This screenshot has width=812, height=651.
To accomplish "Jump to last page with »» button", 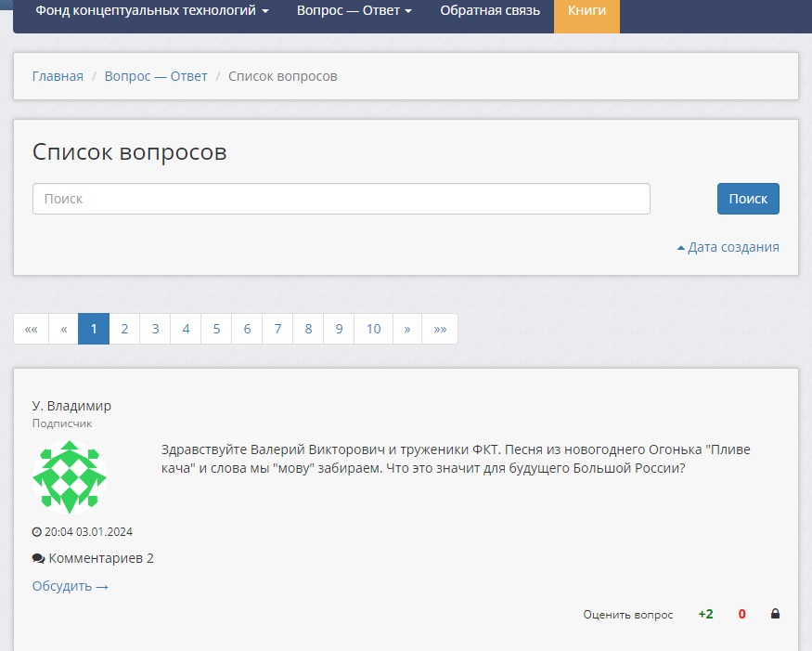I will click(440, 329).
